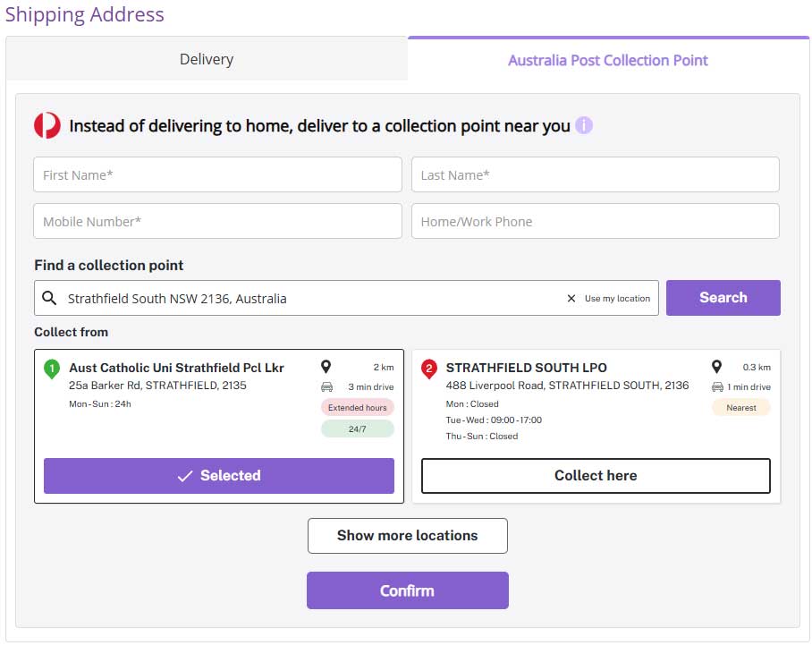Click the location pin icon on the Strathfield South LPO card
Image resolution: width=812 pixels, height=645 pixels.
[715, 366]
